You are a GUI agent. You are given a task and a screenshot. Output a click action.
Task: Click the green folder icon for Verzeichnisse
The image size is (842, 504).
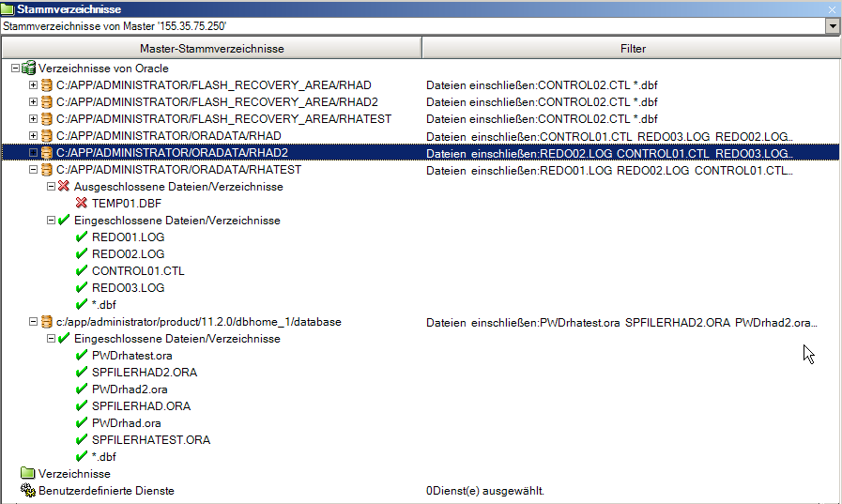coord(27,474)
